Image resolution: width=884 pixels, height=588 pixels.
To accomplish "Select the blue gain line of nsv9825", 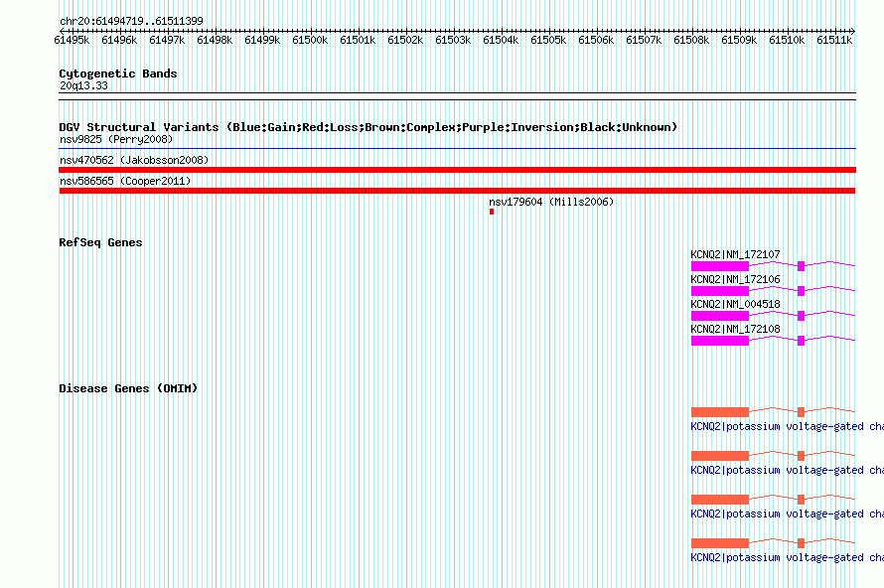I will pos(457,149).
